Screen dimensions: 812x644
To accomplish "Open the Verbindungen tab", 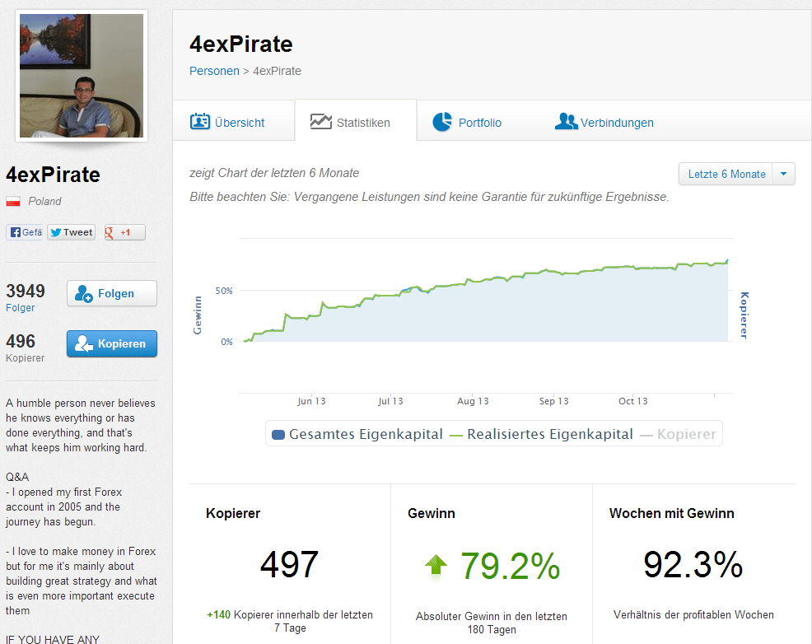I will pyautogui.click(x=616, y=123).
